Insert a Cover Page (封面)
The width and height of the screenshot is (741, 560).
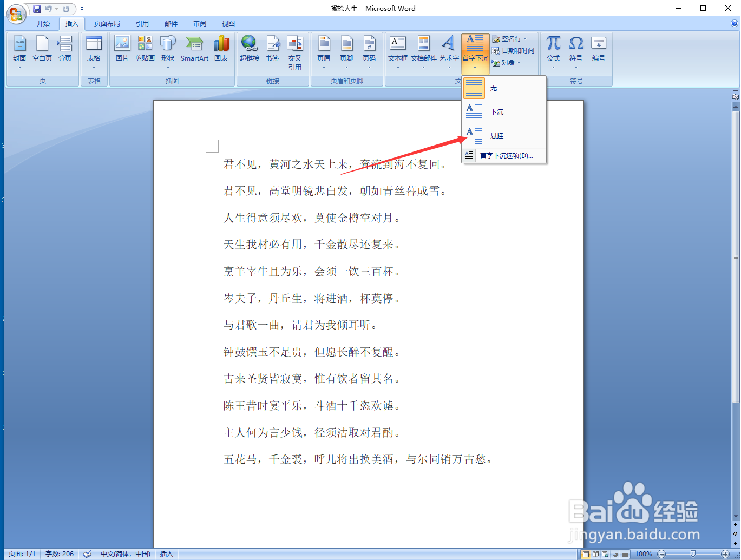19,50
